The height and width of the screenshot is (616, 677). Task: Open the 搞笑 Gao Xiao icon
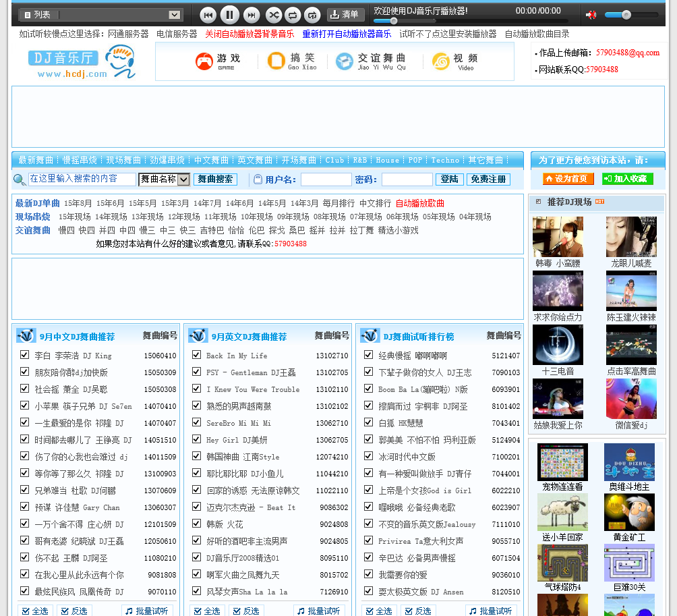292,61
